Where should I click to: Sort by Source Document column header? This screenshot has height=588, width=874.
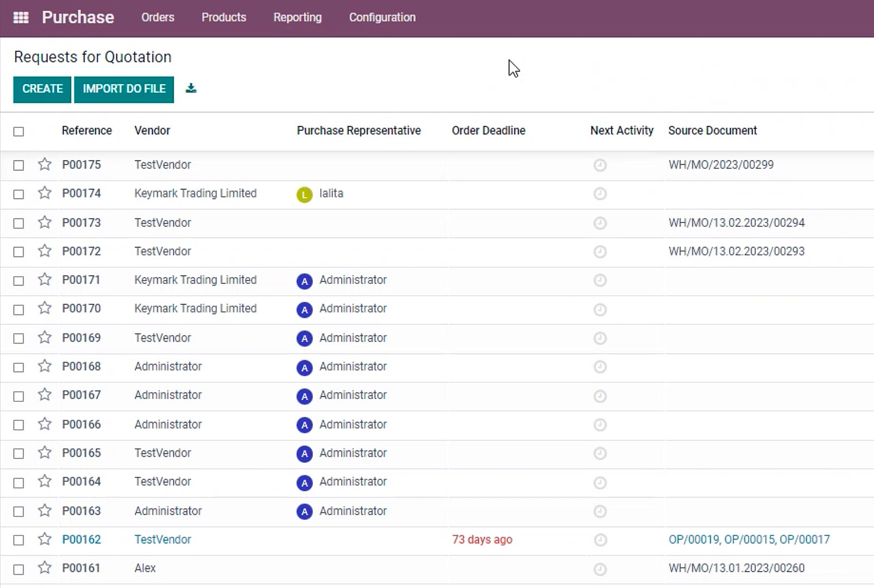point(712,130)
